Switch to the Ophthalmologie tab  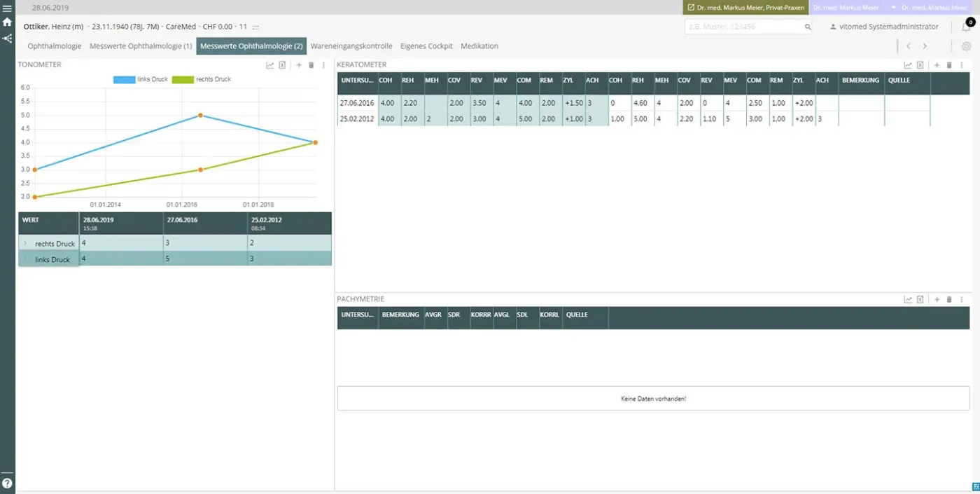click(x=55, y=46)
